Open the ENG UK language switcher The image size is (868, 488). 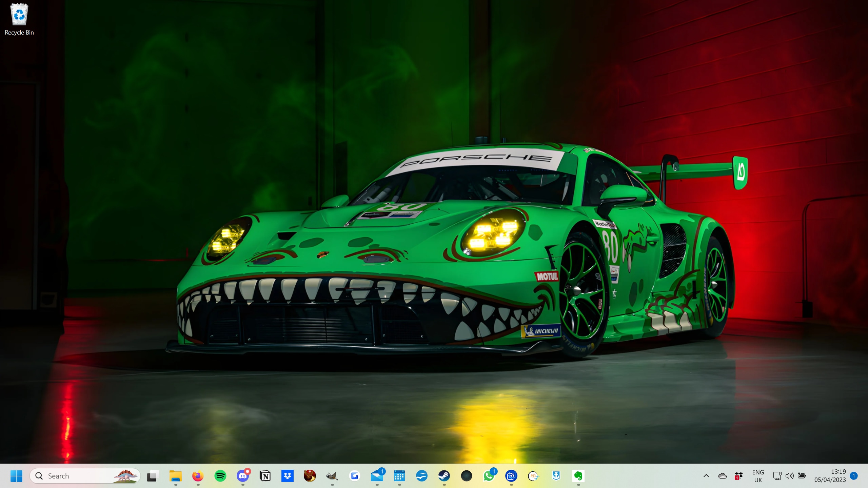coord(758,476)
